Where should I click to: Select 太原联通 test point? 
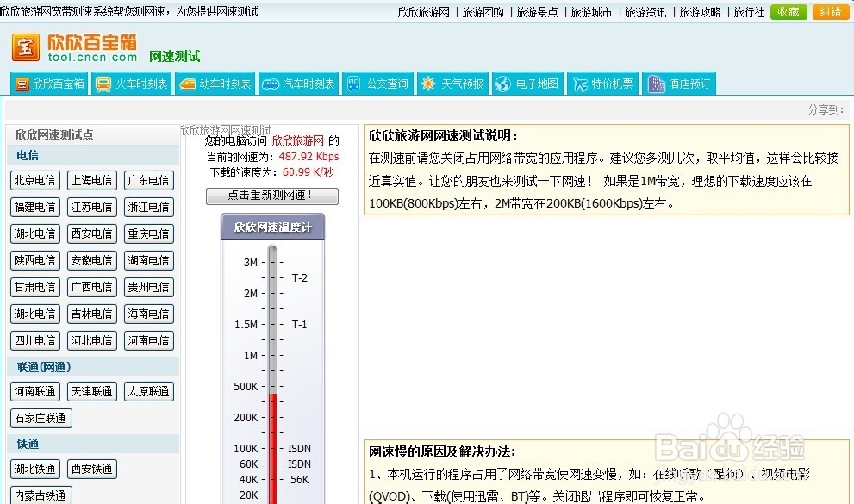click(x=149, y=391)
